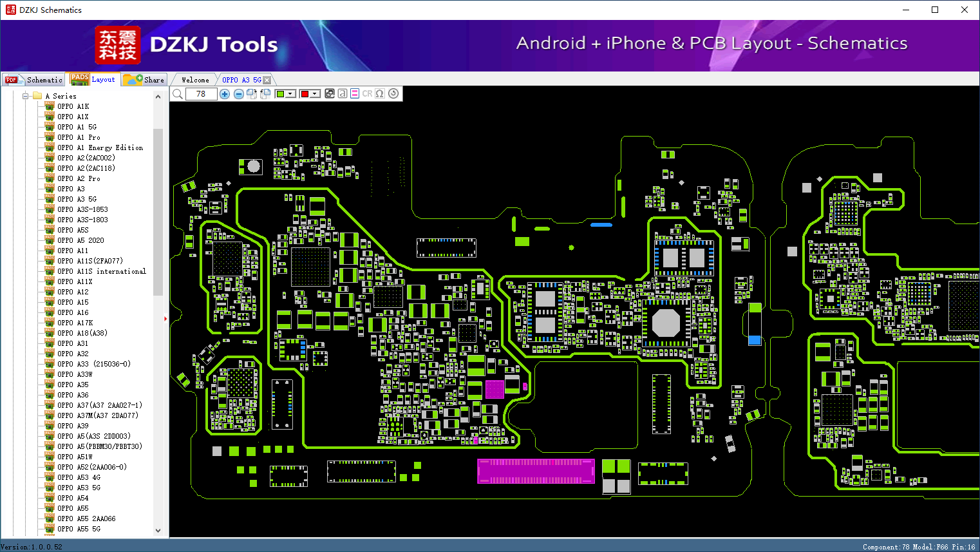Screen dimensions: 980x552
Task: Collapse the A Series tree node
Action: tap(26, 96)
